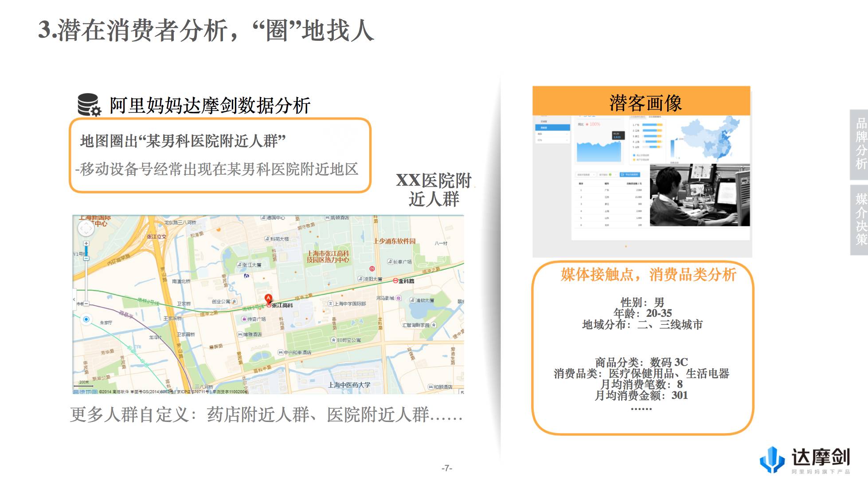Click the 科苑大楼 building icon
Viewport: 868px width, 481px height.
point(267,239)
